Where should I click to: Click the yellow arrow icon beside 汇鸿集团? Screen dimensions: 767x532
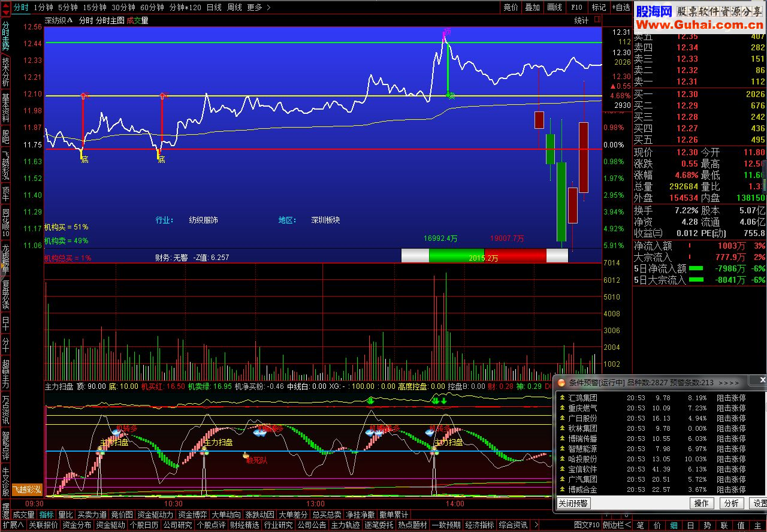(x=561, y=398)
